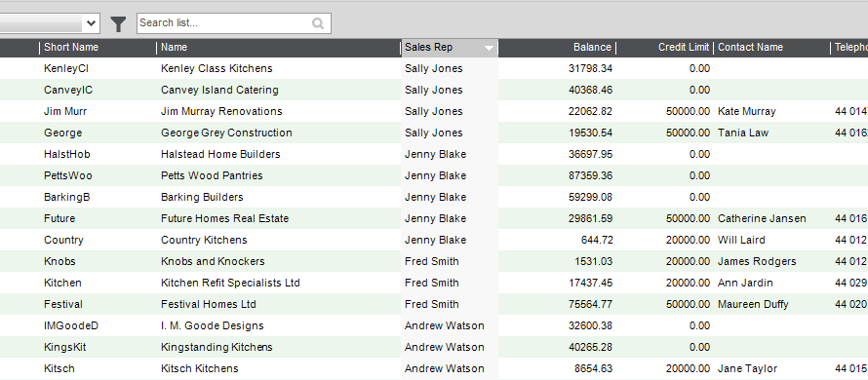
Task: Select Barking Builders row
Action: [x=434, y=197]
